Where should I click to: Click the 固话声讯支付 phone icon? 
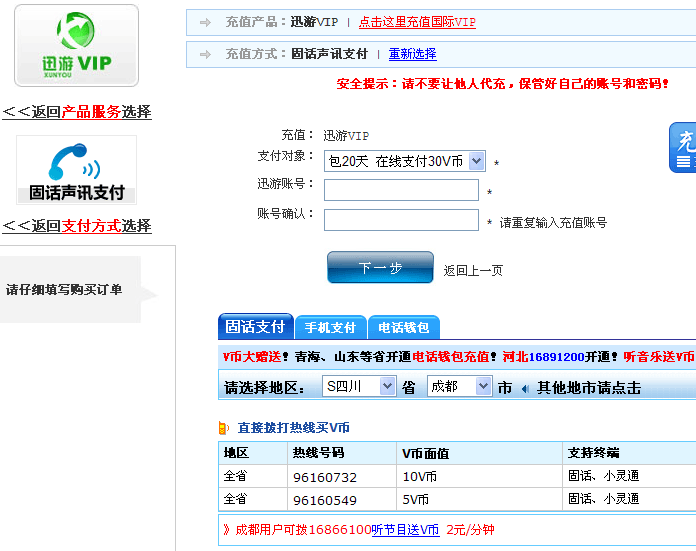tap(76, 170)
